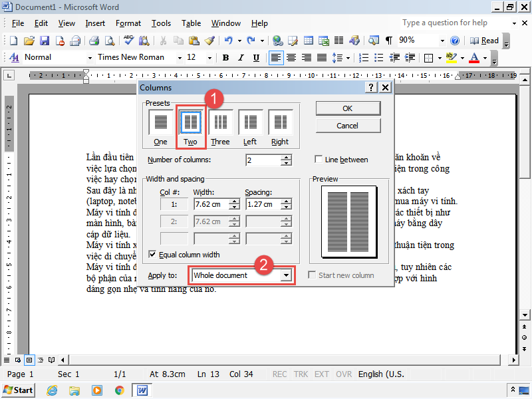The width and height of the screenshot is (532, 399).
Task: Open the Apply to dropdown arrow
Action: coord(287,275)
